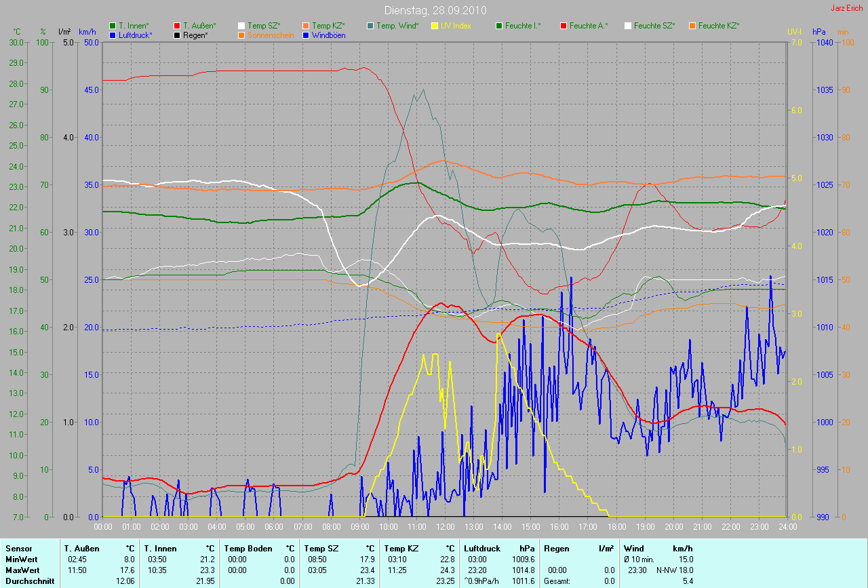
Task: Click the chart title Dienstag, 28.09.2010
Action: point(433,10)
